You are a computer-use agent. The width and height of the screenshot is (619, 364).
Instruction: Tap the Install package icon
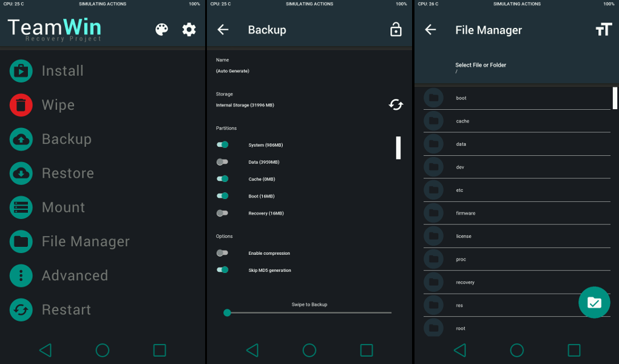(21, 71)
